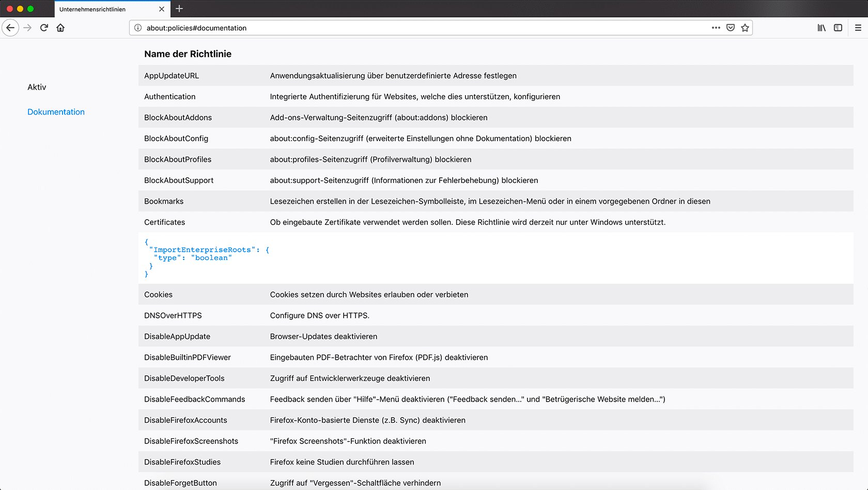The width and height of the screenshot is (868, 490).
Task: Reload the current page
Action: point(44,28)
